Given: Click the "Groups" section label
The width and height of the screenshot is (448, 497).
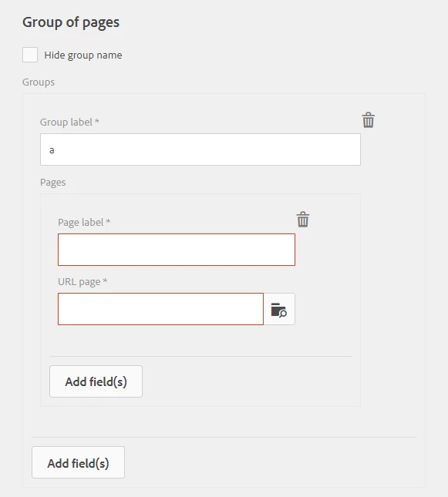Looking at the screenshot, I should 39,82.
